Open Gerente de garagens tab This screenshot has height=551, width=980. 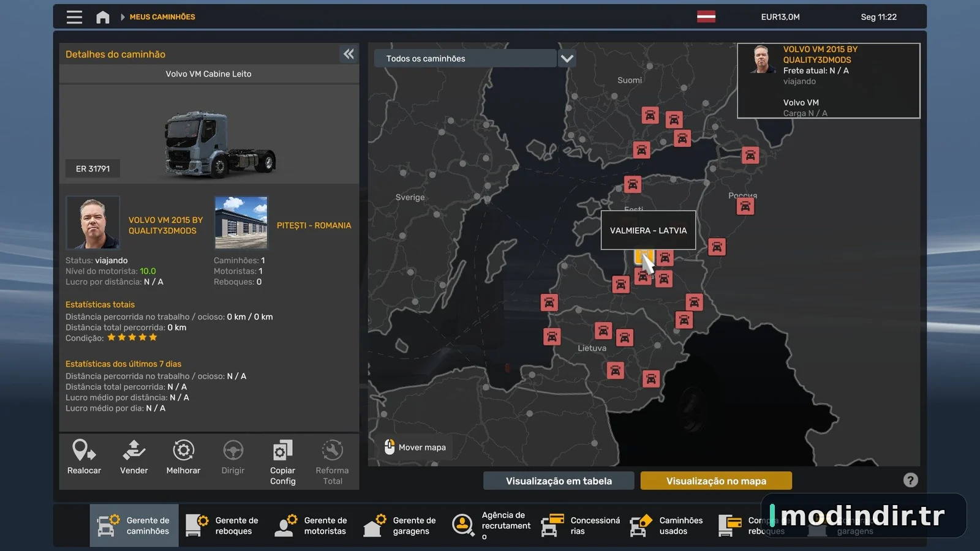coord(401,525)
